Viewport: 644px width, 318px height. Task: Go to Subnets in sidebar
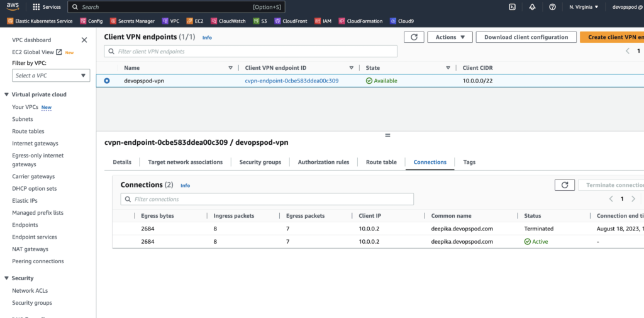coord(23,119)
